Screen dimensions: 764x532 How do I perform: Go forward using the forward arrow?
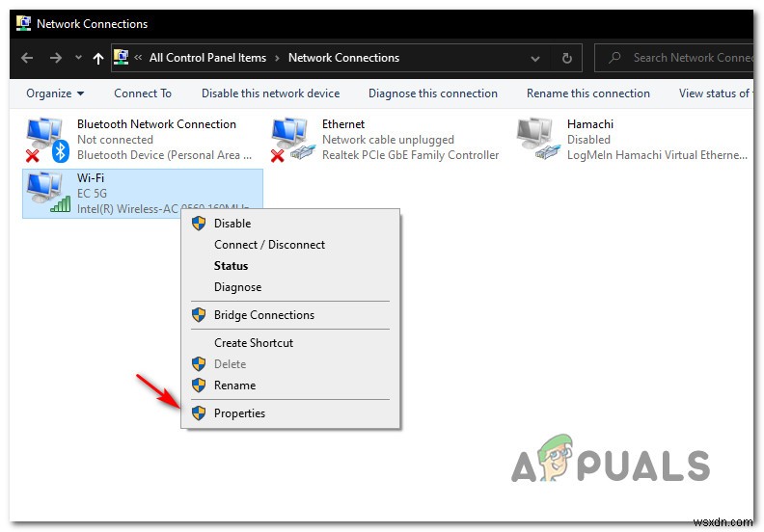click(56, 58)
